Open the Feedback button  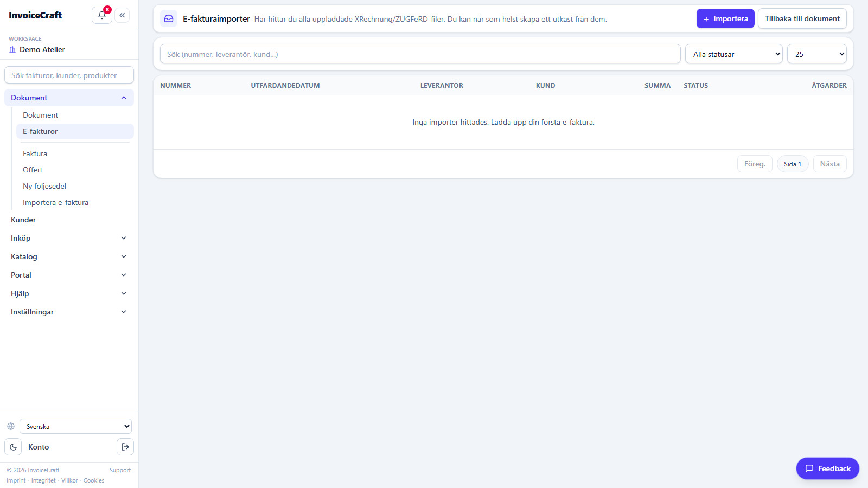tap(828, 468)
